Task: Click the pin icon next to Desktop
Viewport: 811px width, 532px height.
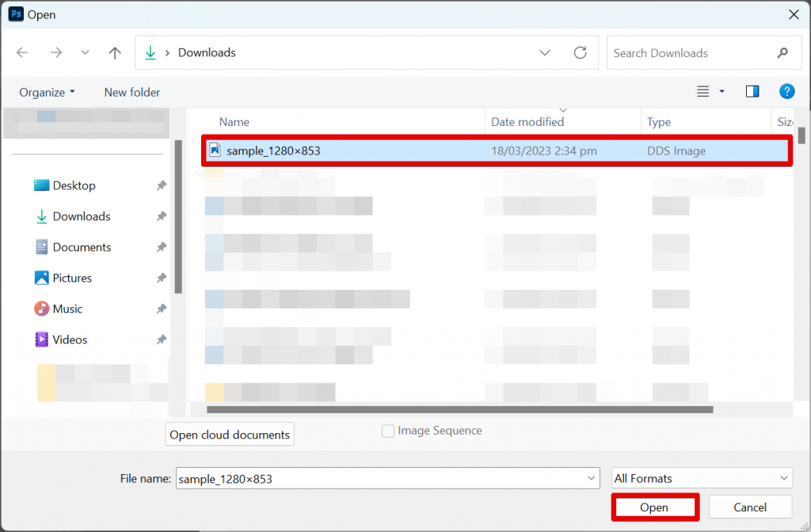Action: pyautogui.click(x=162, y=185)
